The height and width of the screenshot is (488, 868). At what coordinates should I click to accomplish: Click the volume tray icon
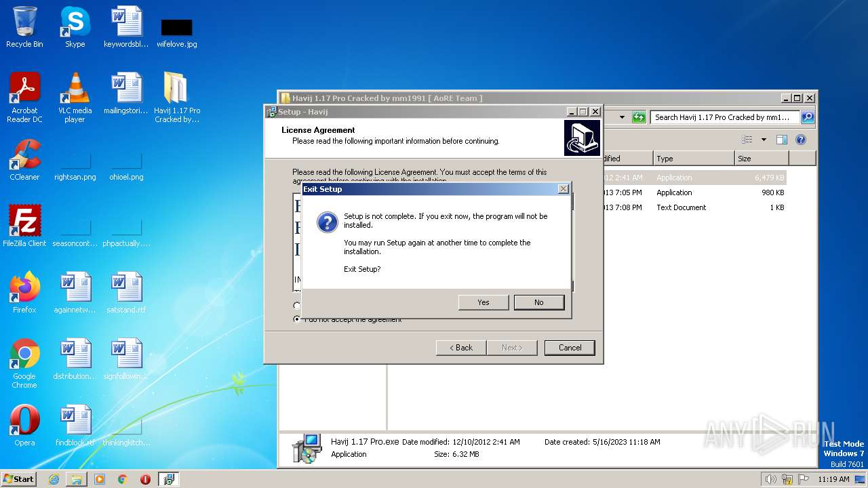point(770,479)
